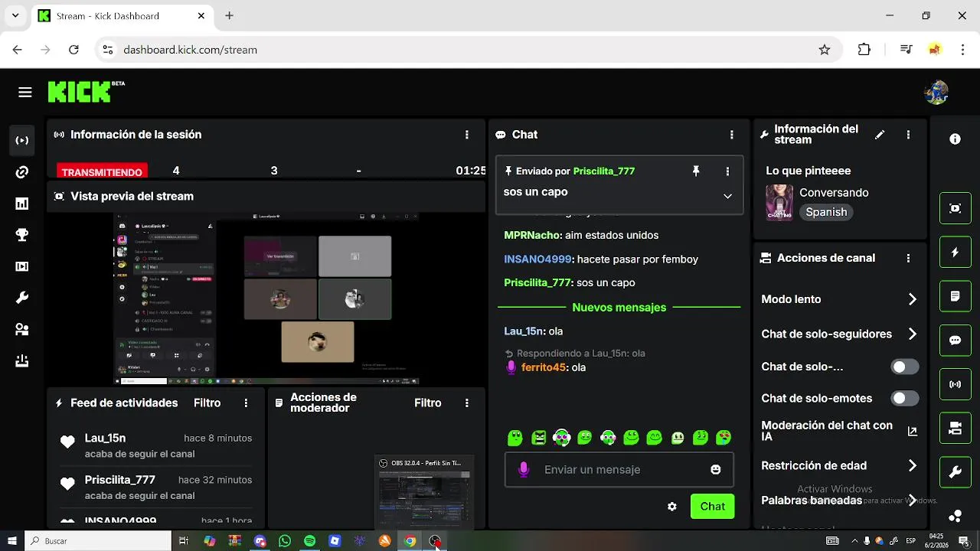Open the wrench settings icon in left sidebar
Screen dimensions: 980x551
[x=22, y=298]
